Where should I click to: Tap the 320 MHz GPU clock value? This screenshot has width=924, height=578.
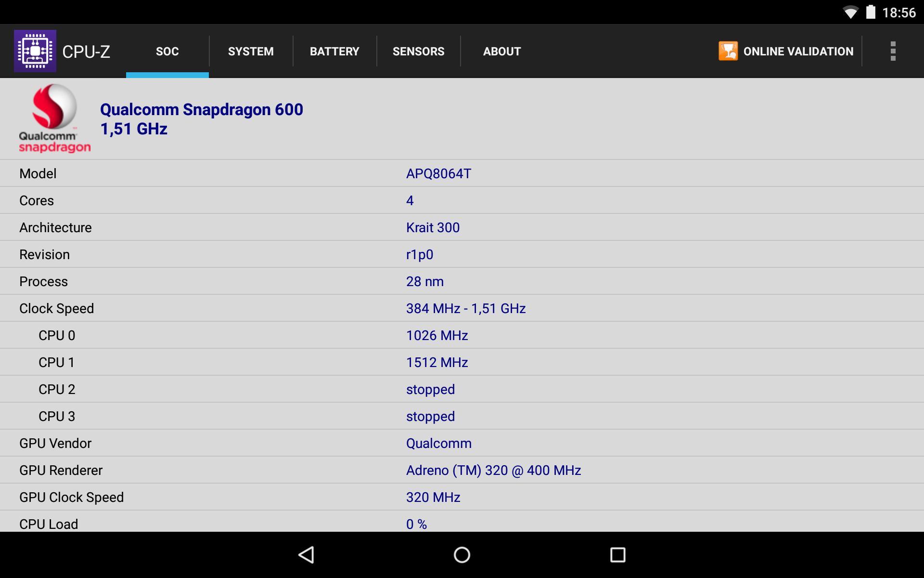pos(433,497)
